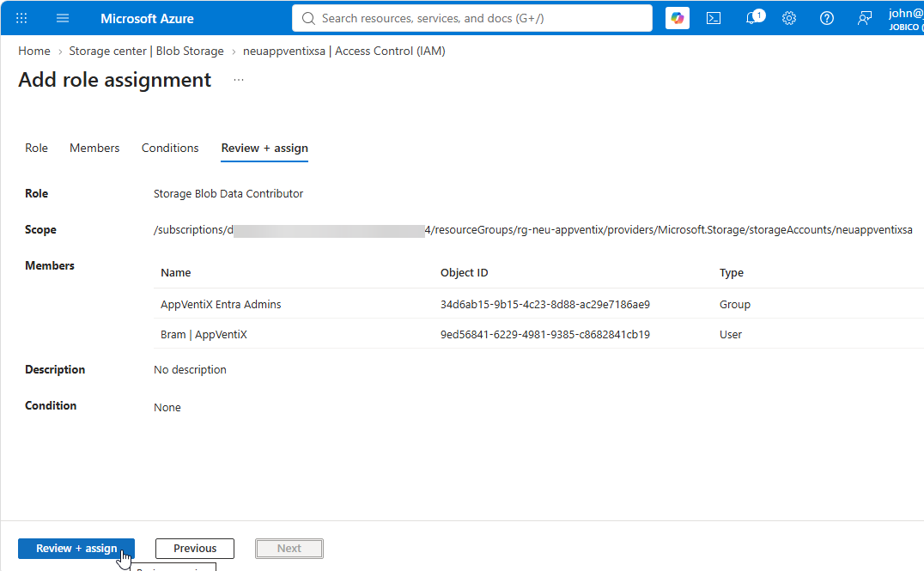Open neuappventixsa | Access Control (IAM) breadcrumb

click(344, 51)
